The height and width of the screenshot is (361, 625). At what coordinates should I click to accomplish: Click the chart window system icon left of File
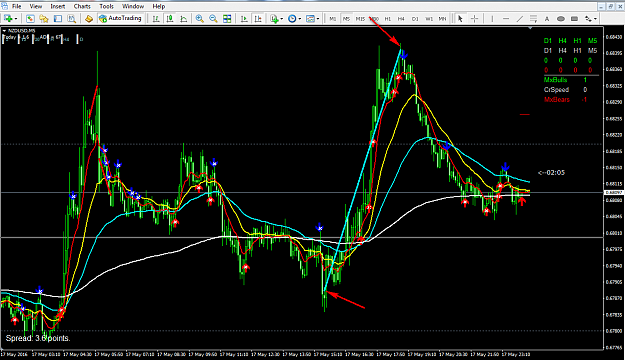[4, 6]
